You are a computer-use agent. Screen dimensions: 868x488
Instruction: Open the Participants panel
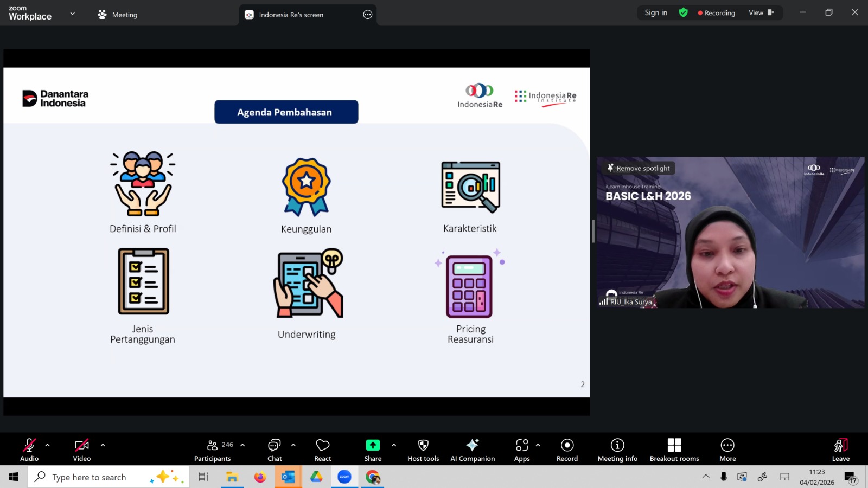[213, 450]
